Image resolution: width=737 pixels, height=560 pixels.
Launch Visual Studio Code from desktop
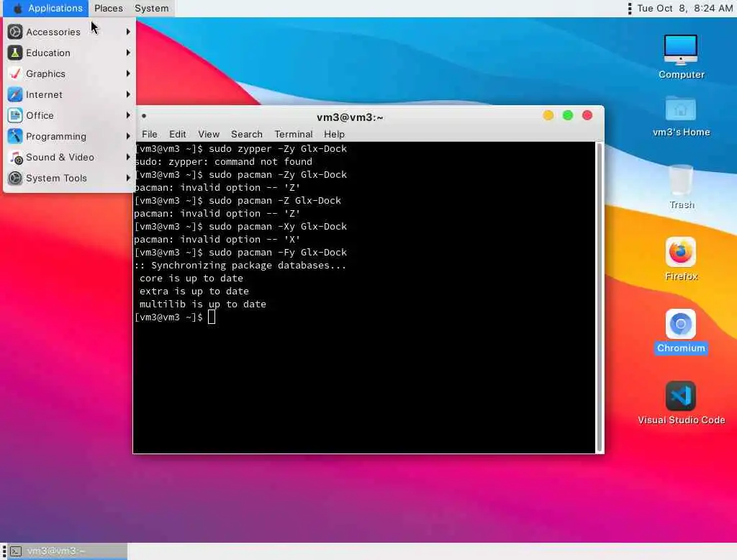[681, 396]
